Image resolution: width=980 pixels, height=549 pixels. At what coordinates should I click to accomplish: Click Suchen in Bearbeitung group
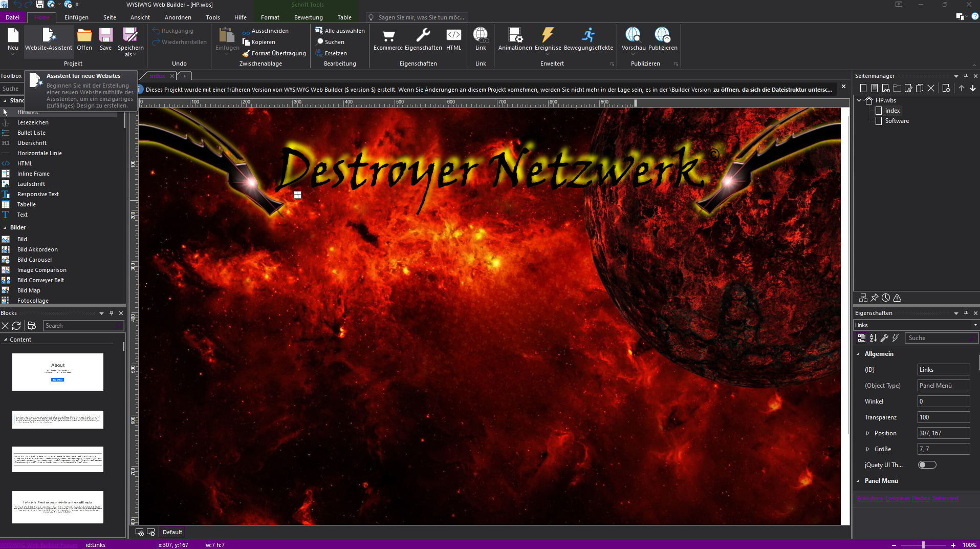click(330, 42)
